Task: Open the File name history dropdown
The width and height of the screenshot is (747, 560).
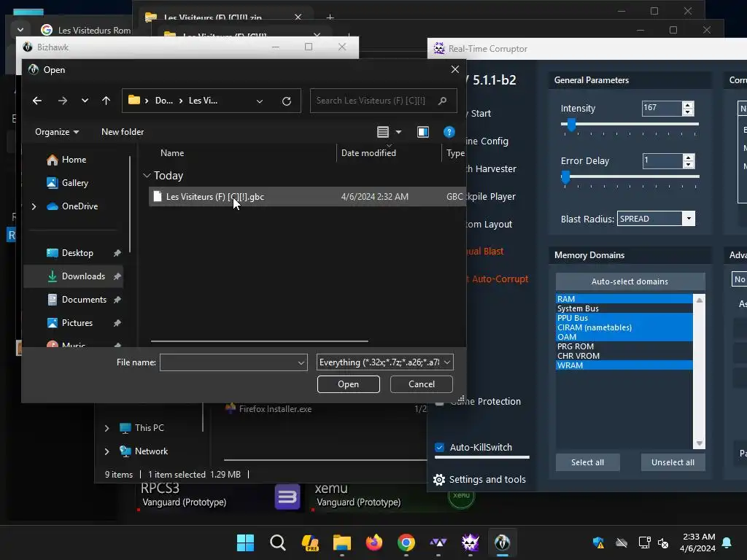Action: [x=301, y=362]
